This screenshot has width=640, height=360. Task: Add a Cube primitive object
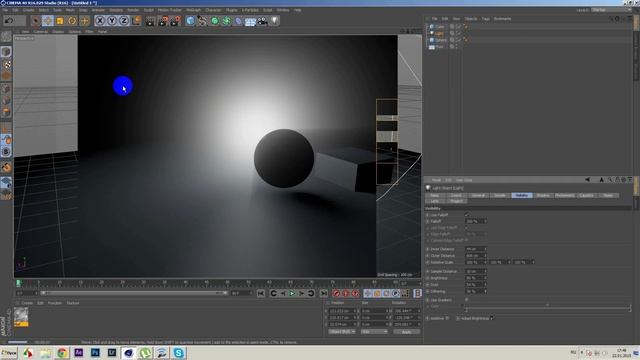190,21
